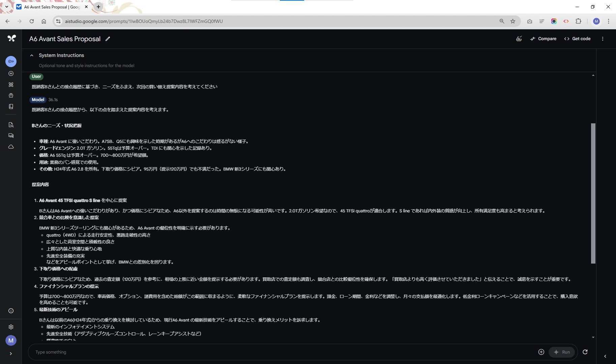The height and width of the screenshot is (364, 616).
Task: Select the A6 Avant Sales Proposal browser tab
Action: pyautogui.click(x=52, y=7)
